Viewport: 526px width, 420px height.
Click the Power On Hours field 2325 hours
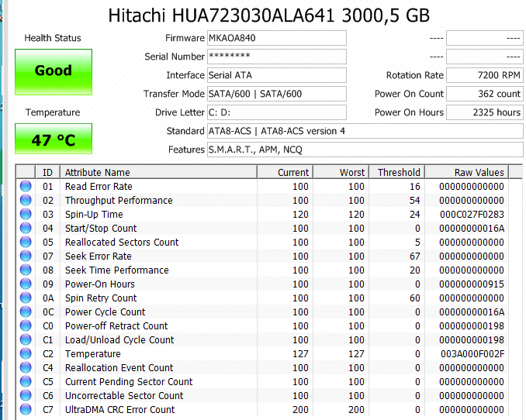(484, 112)
